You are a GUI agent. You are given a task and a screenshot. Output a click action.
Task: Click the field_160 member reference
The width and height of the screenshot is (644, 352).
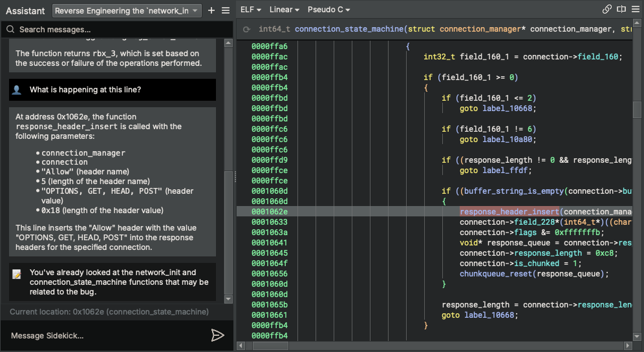coord(597,57)
